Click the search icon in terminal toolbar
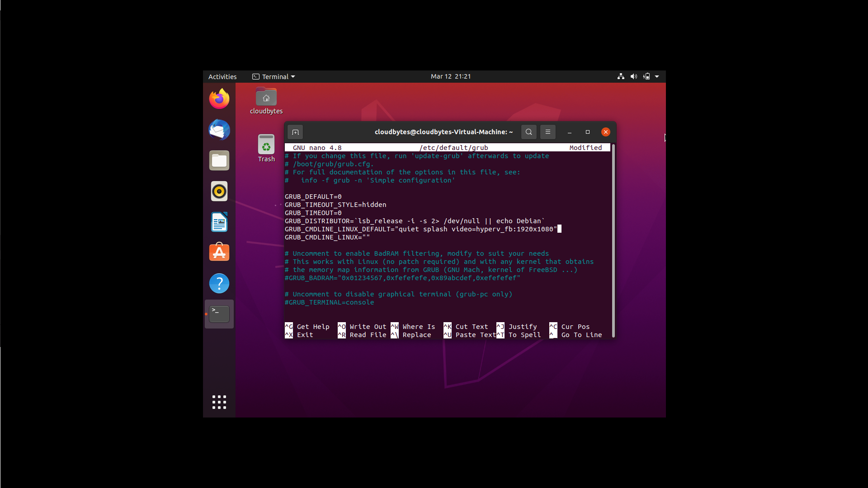The width and height of the screenshot is (868, 488). click(528, 131)
